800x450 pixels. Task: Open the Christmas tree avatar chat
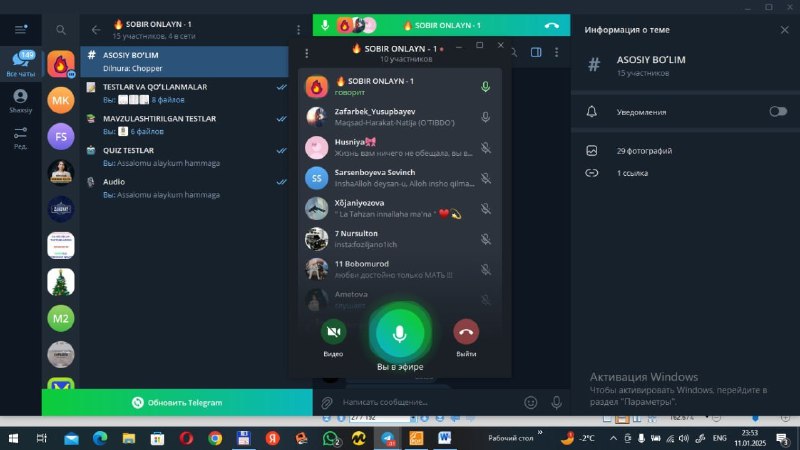coord(61,282)
